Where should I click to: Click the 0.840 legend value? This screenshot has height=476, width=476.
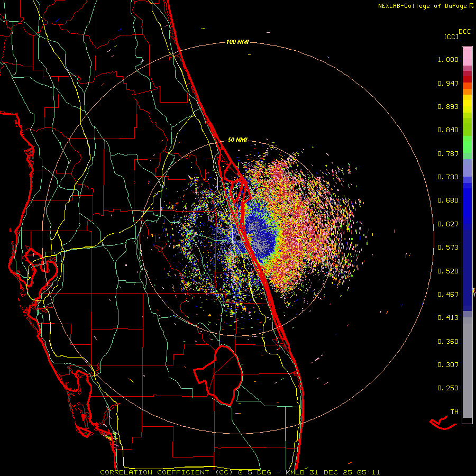tap(448, 130)
